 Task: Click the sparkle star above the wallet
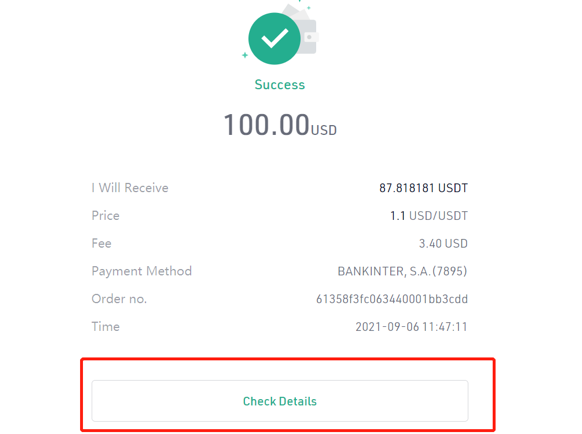tap(308, 7)
